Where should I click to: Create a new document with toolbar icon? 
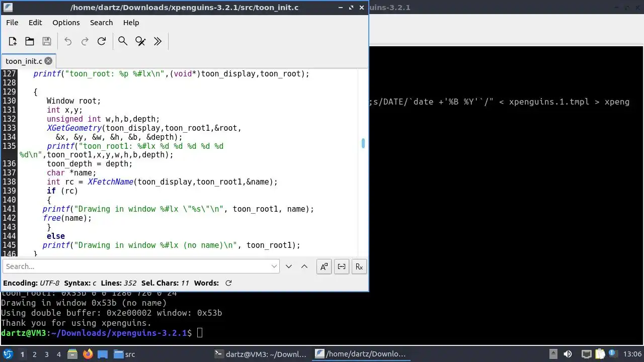pyautogui.click(x=13, y=41)
